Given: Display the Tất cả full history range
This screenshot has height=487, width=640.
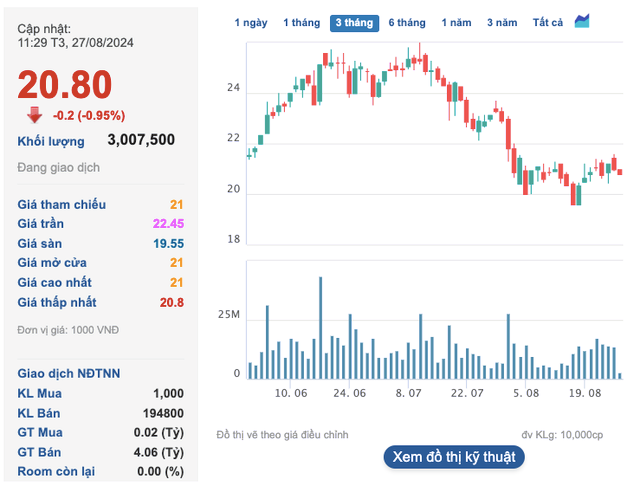Looking at the screenshot, I should [x=548, y=22].
